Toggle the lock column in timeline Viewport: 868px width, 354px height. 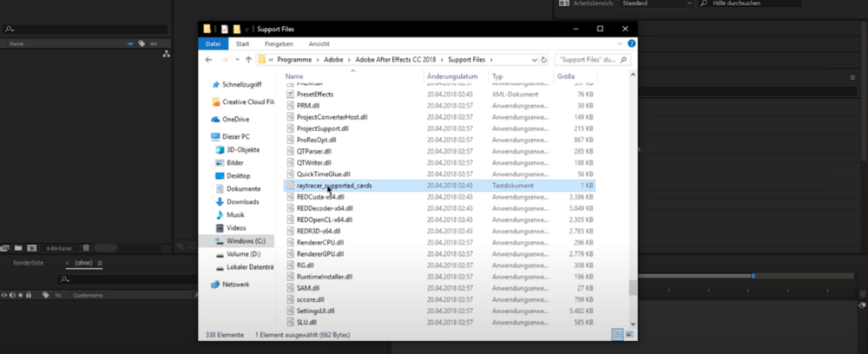30,295
